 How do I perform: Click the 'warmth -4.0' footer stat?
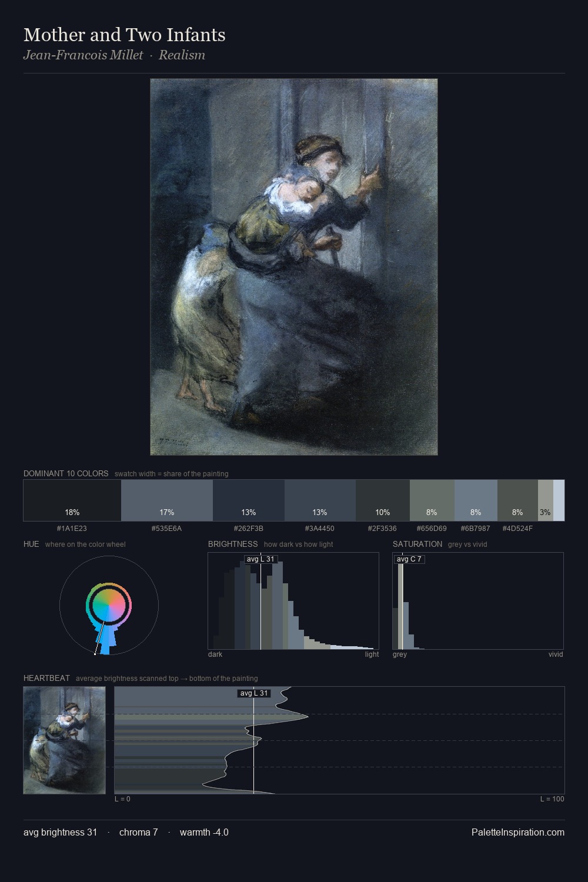204,832
